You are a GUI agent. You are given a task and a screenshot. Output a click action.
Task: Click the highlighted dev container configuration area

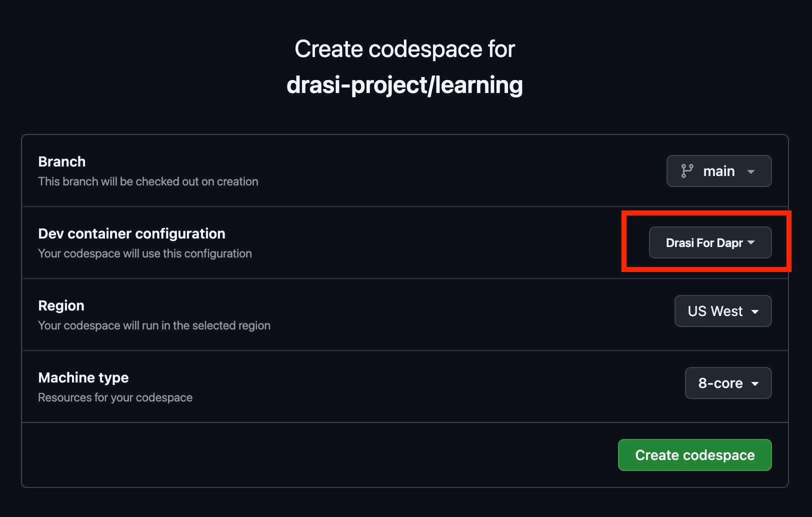tap(706, 242)
